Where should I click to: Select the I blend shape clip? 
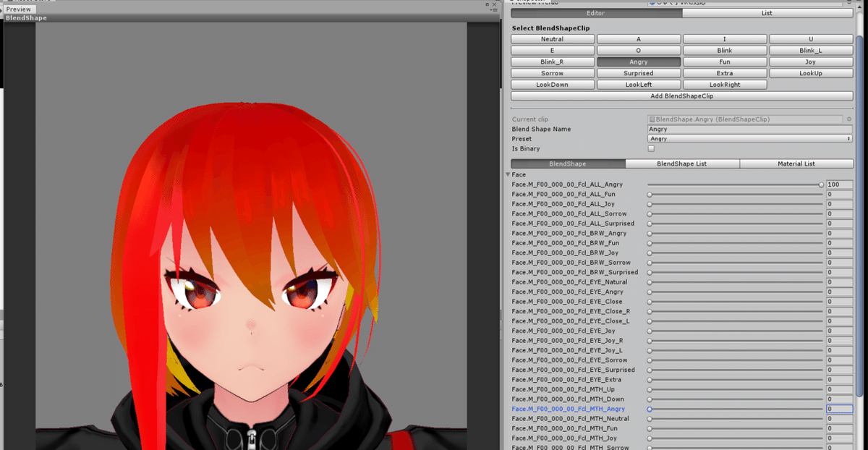725,39
